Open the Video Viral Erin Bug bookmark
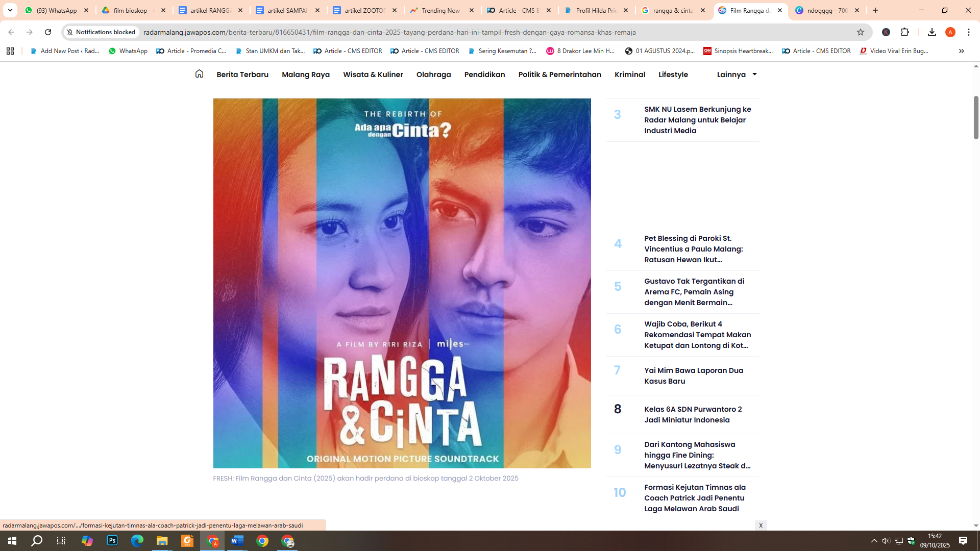Viewport: 980px width, 551px height. (894, 51)
